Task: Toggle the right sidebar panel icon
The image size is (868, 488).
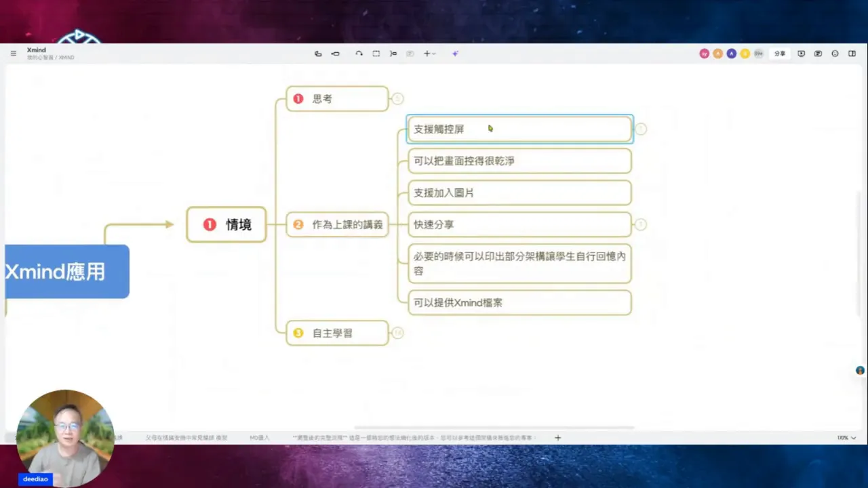Action: [852, 54]
